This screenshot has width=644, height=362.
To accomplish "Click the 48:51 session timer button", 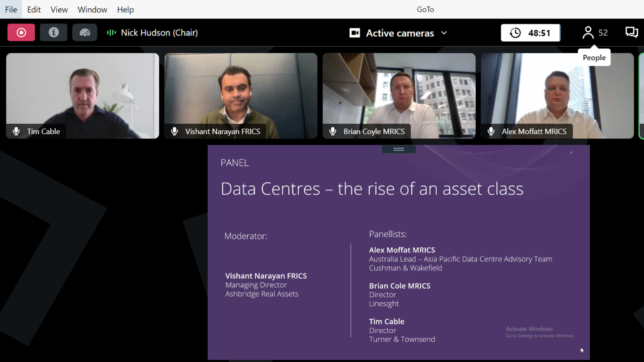I will click(x=539, y=33).
